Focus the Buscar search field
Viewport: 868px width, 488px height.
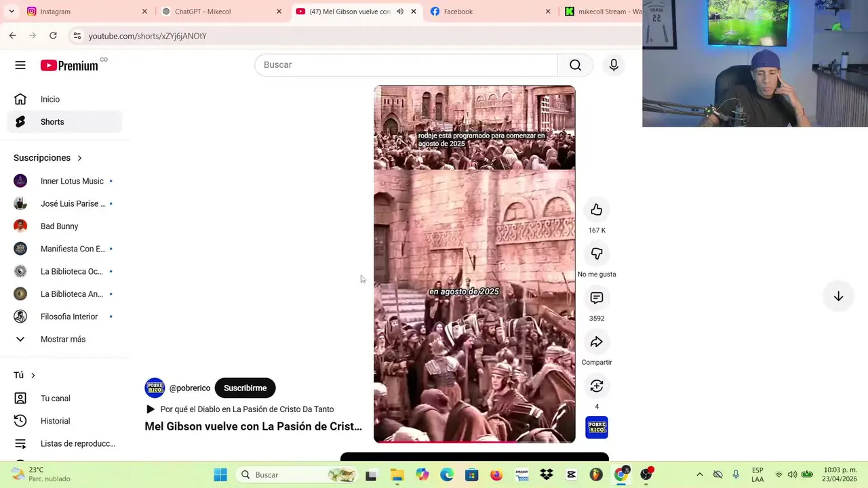[406, 65]
